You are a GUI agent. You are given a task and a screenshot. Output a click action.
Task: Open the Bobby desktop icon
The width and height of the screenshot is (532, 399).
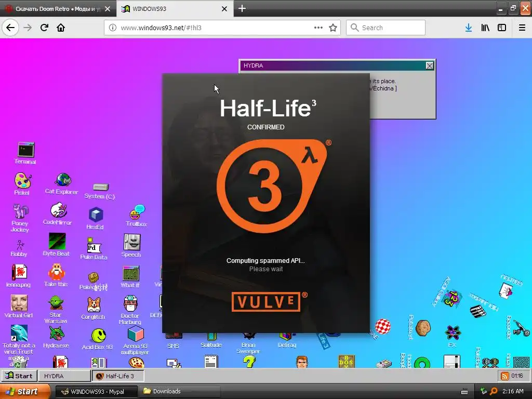[x=19, y=248]
